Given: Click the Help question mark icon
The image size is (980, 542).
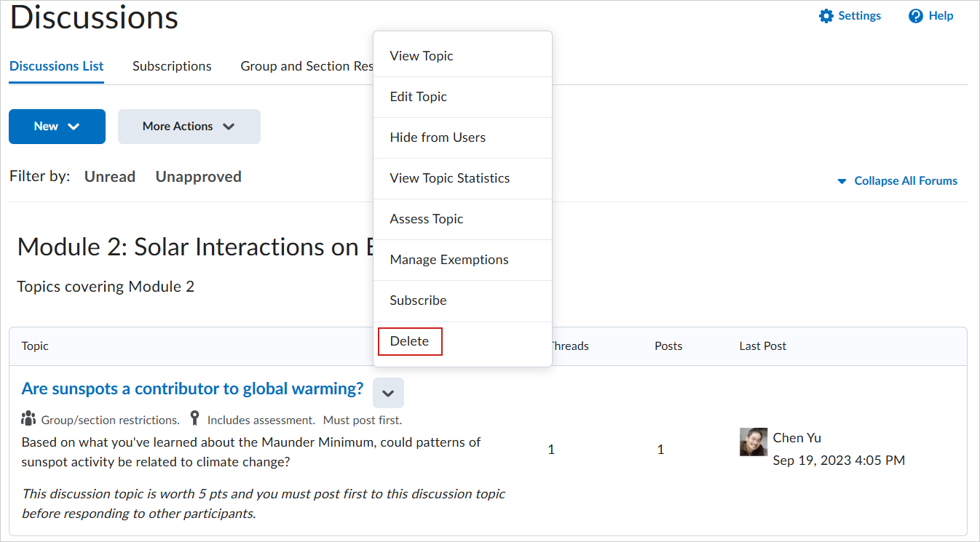Looking at the screenshot, I should pos(916,16).
